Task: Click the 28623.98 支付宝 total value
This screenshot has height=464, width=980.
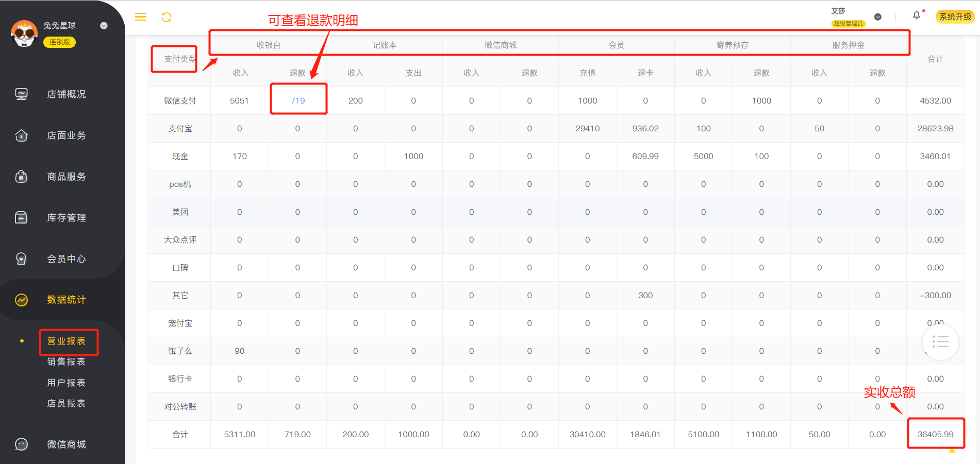Action: click(x=935, y=128)
